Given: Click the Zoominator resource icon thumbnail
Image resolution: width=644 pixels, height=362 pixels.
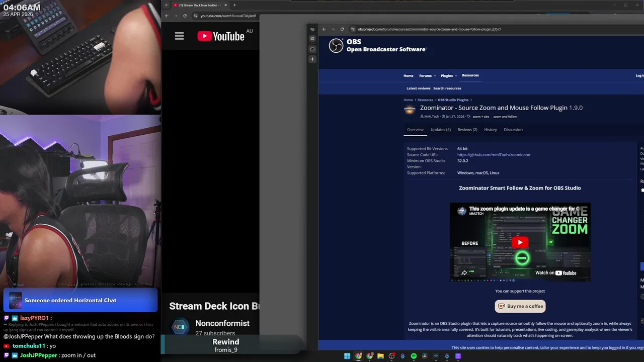Looking at the screenshot, I should (410, 110).
